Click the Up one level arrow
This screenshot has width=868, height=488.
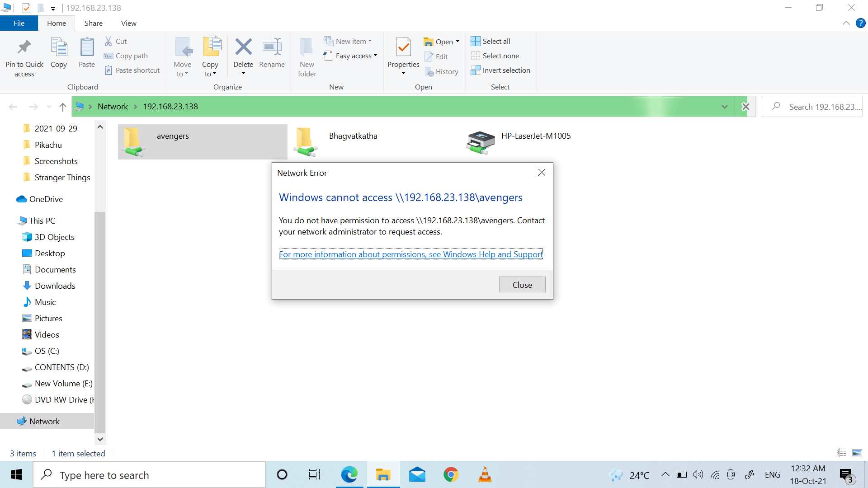[63, 107]
